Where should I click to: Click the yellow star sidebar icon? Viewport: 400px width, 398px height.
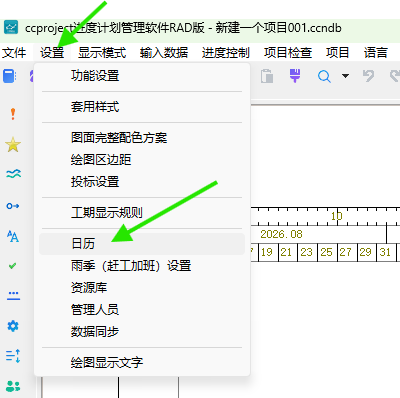(13, 145)
